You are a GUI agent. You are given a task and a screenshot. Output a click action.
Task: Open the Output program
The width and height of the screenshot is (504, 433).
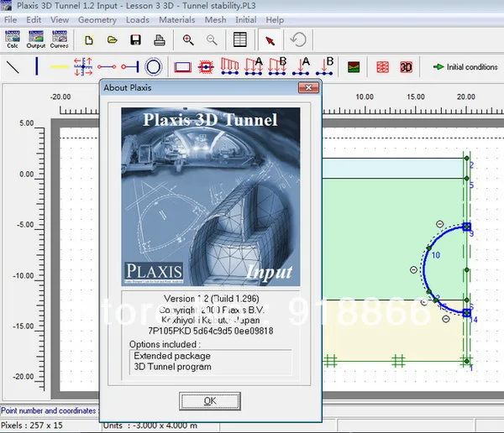coord(35,39)
